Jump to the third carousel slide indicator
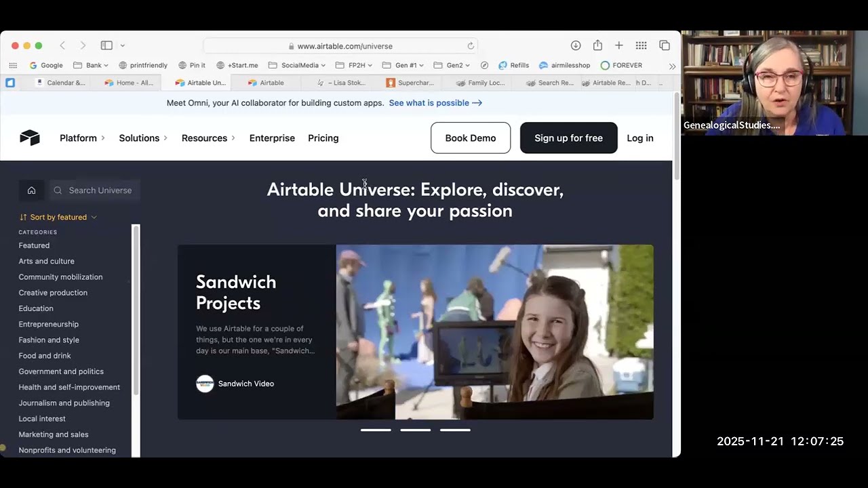This screenshot has height=488, width=868. tap(455, 430)
